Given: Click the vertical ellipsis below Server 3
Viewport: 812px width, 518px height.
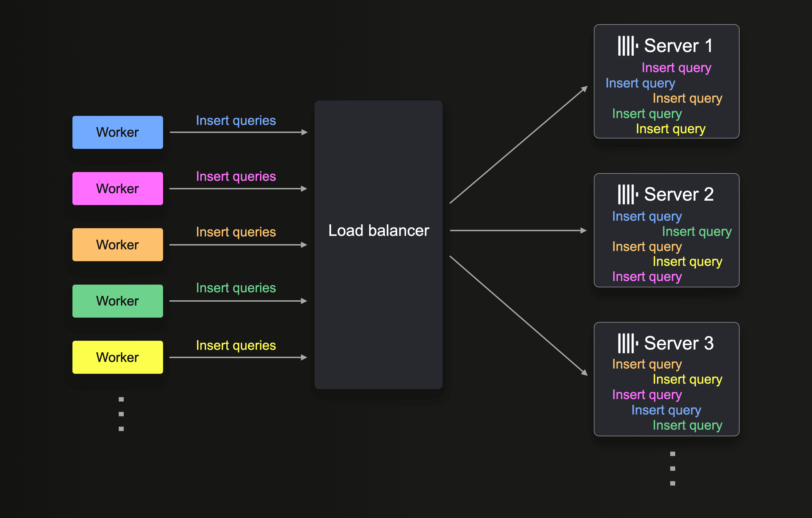Looking at the screenshot, I should pyautogui.click(x=672, y=468).
